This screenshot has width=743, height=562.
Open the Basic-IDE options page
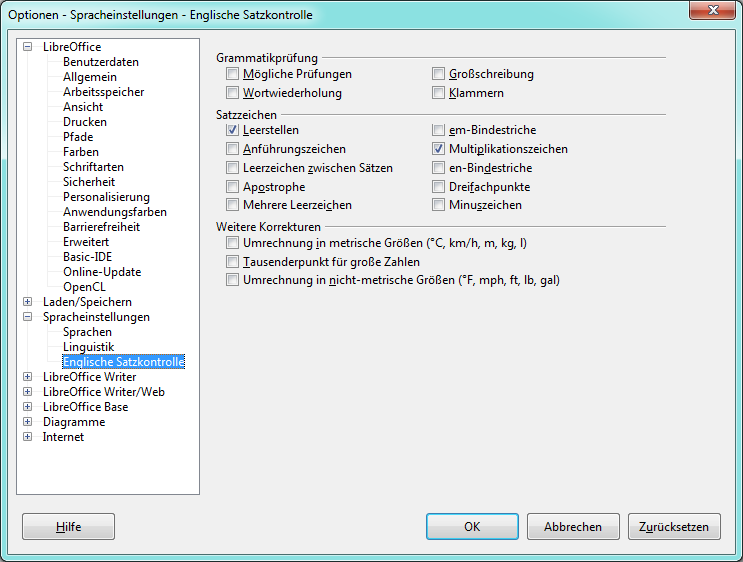click(88, 257)
